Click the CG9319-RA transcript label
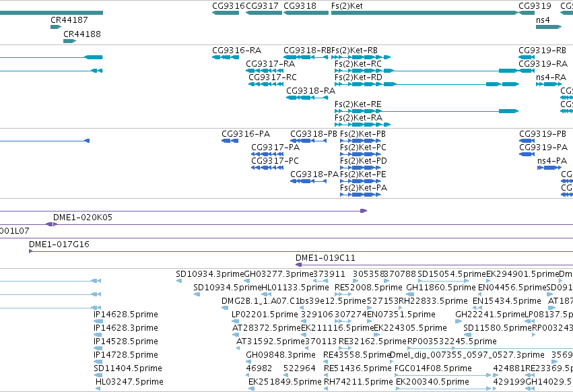The image size is (573, 392). tap(543, 63)
